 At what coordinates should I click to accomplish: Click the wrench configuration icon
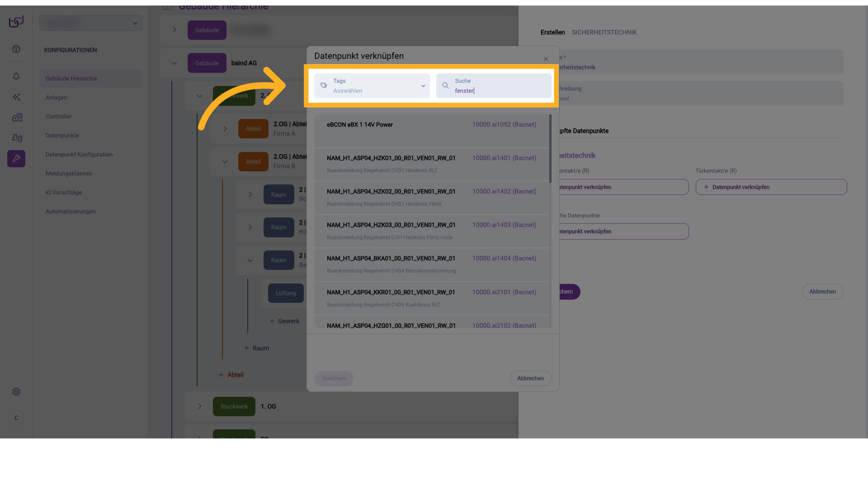click(16, 159)
